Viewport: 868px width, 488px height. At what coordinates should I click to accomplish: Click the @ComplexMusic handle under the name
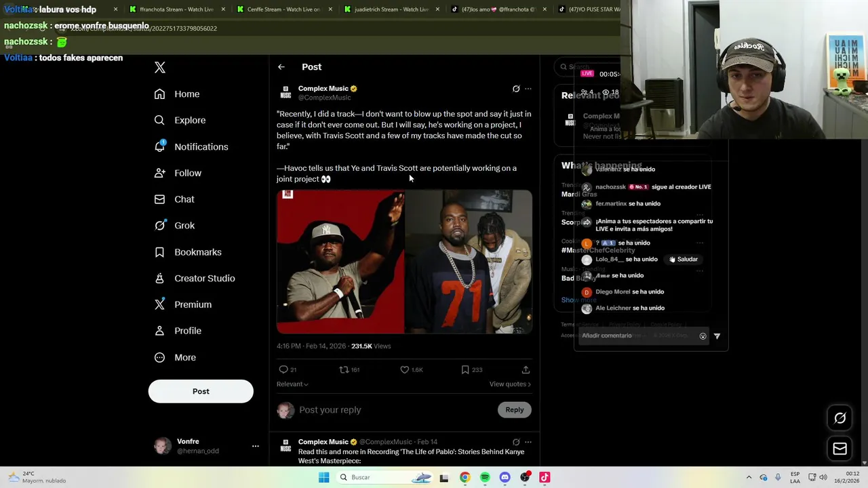tap(324, 98)
